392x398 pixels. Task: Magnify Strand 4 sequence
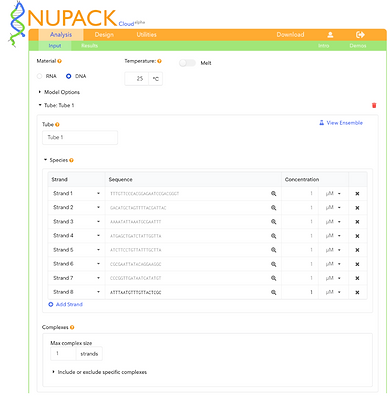click(x=274, y=236)
